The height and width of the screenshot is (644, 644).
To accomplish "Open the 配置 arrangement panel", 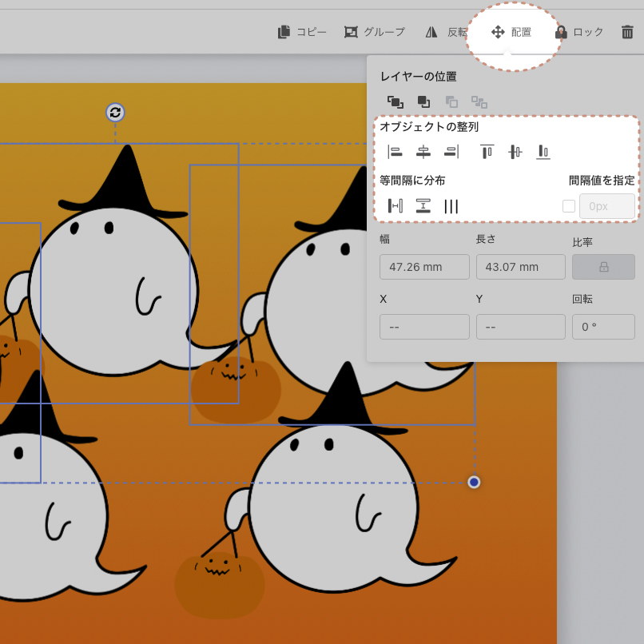I will tap(511, 32).
